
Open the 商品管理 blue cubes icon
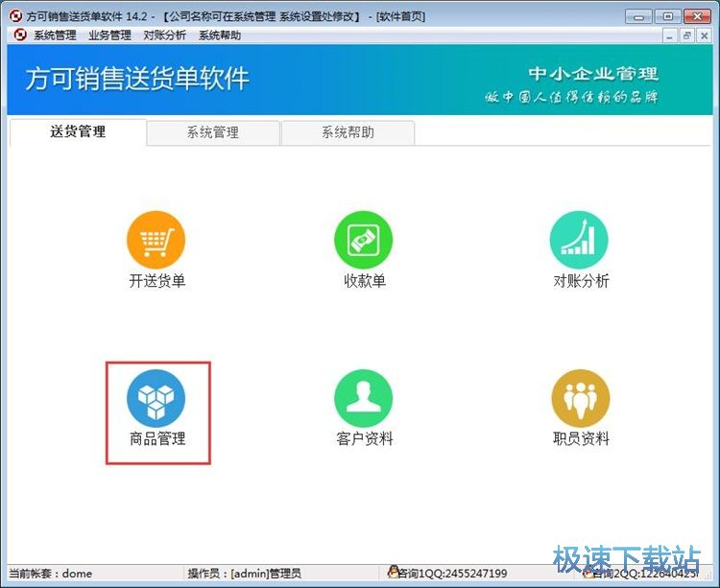(x=156, y=398)
